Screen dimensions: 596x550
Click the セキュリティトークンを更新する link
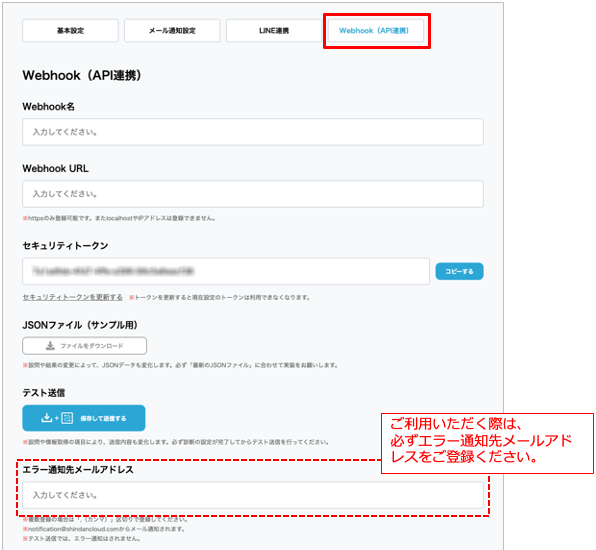(x=72, y=297)
